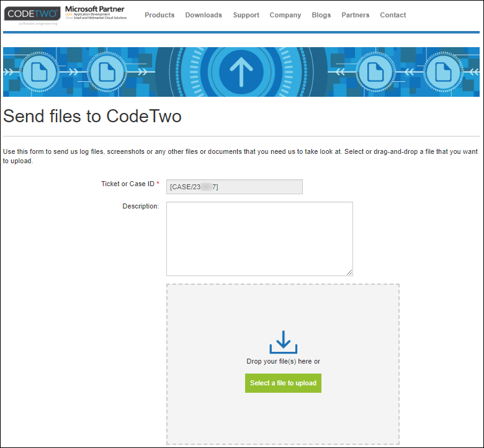Click the Description box resize handle
Image resolution: width=484 pixels, height=448 pixels.
[x=349, y=272]
